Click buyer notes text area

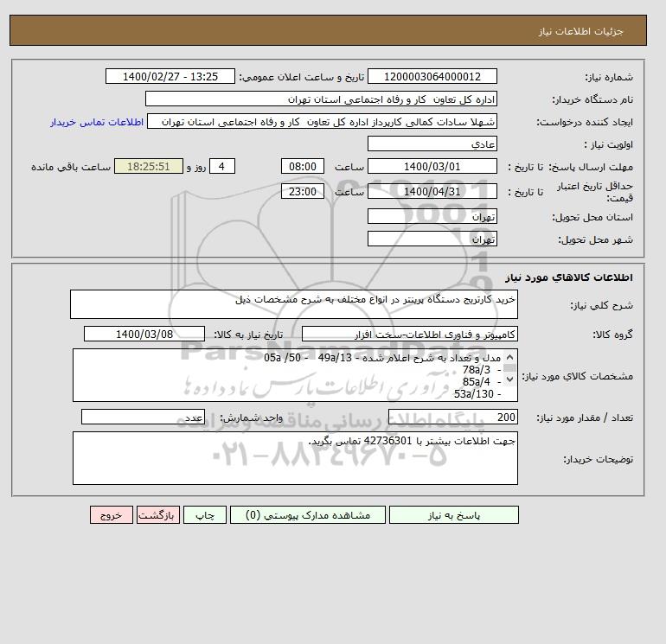(295, 458)
